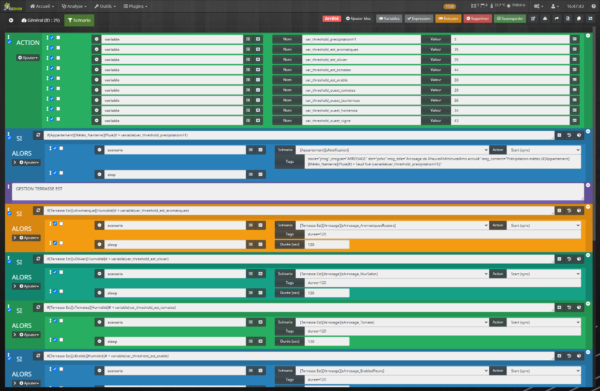
Task: Switch to the Général tab
Action: tap(41, 20)
